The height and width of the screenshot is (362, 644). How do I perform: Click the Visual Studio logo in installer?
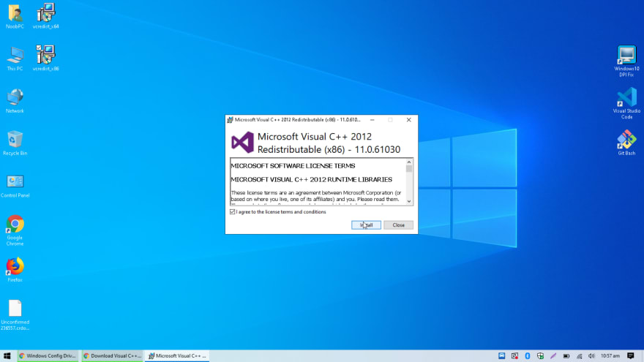(242, 143)
